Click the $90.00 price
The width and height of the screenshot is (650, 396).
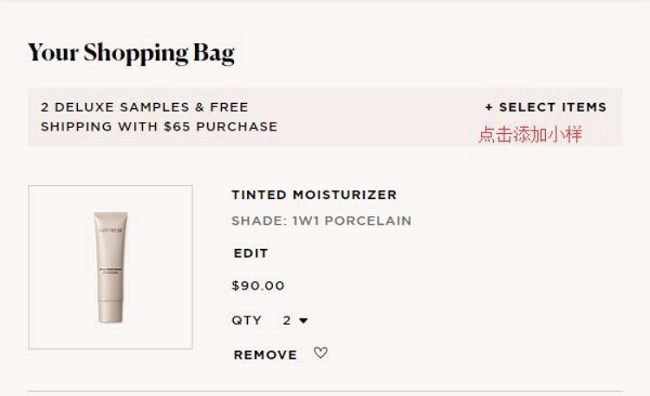click(258, 286)
